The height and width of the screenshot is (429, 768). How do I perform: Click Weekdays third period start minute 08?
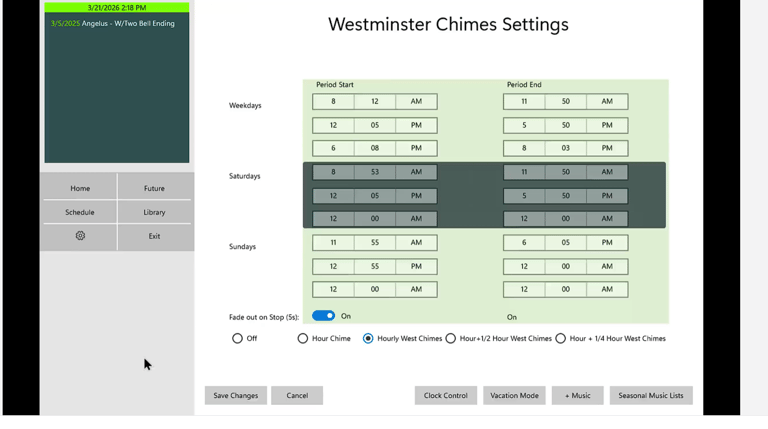coord(375,148)
